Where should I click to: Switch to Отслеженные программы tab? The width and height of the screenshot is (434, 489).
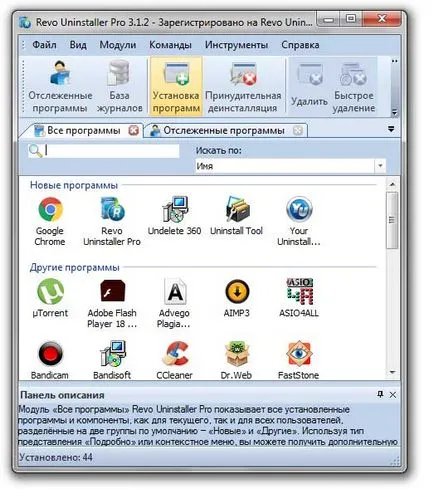tap(224, 131)
